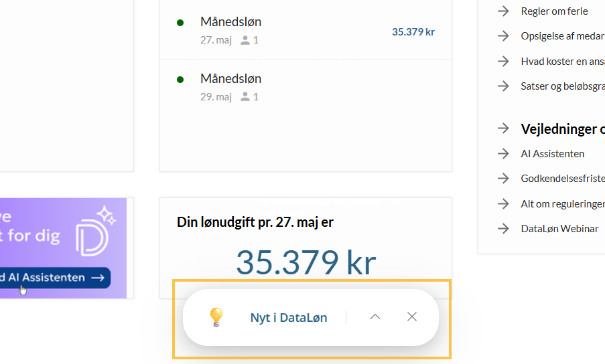This screenshot has width=605, height=364.
Task: Open Hvad koster en ansat link
Action: [x=563, y=62]
